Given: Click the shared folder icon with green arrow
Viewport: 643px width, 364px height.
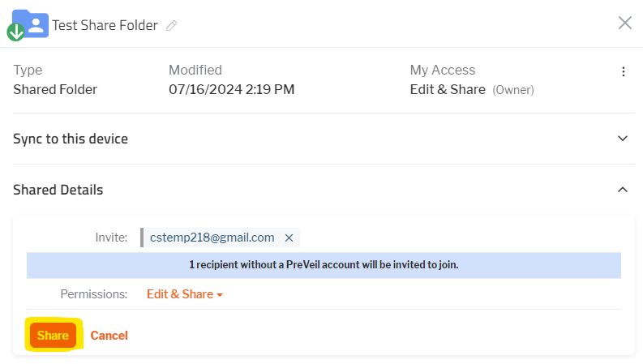Looking at the screenshot, I should (x=28, y=25).
